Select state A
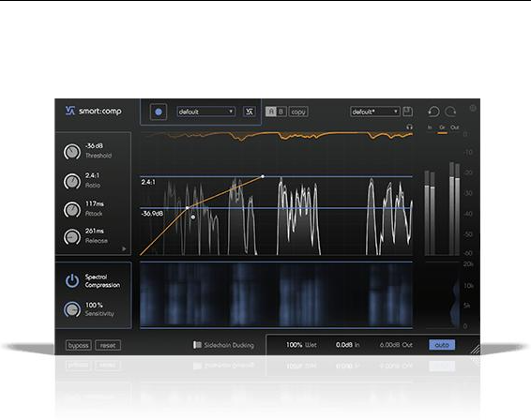The image size is (531, 420). [270, 112]
